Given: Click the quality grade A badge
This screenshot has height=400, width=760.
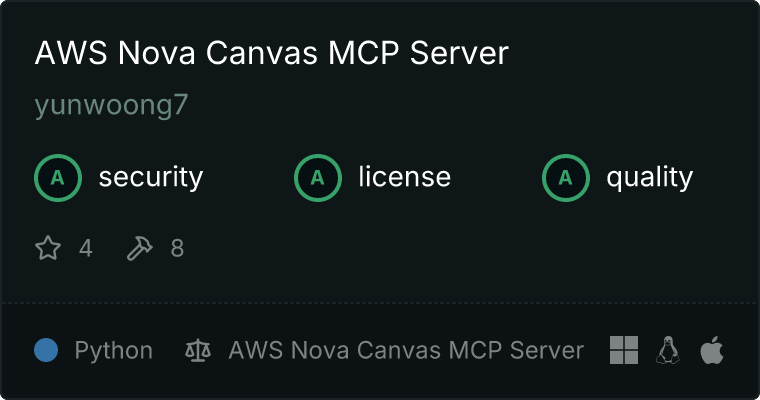Looking at the screenshot, I should (x=566, y=178).
